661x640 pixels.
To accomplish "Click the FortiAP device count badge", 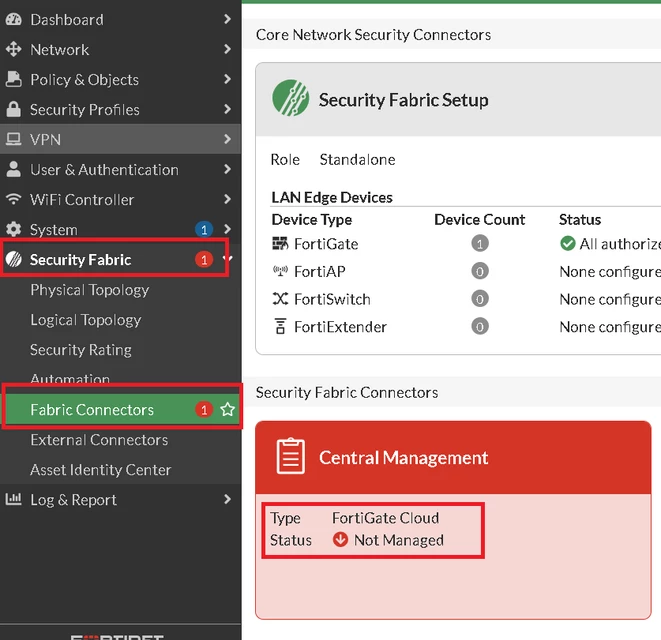I will (x=480, y=271).
